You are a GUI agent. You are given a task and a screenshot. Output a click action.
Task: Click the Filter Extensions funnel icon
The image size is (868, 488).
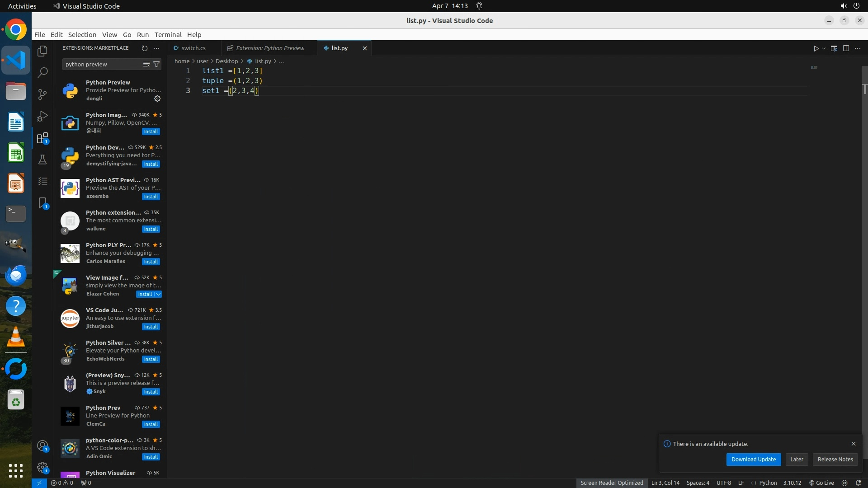point(156,64)
